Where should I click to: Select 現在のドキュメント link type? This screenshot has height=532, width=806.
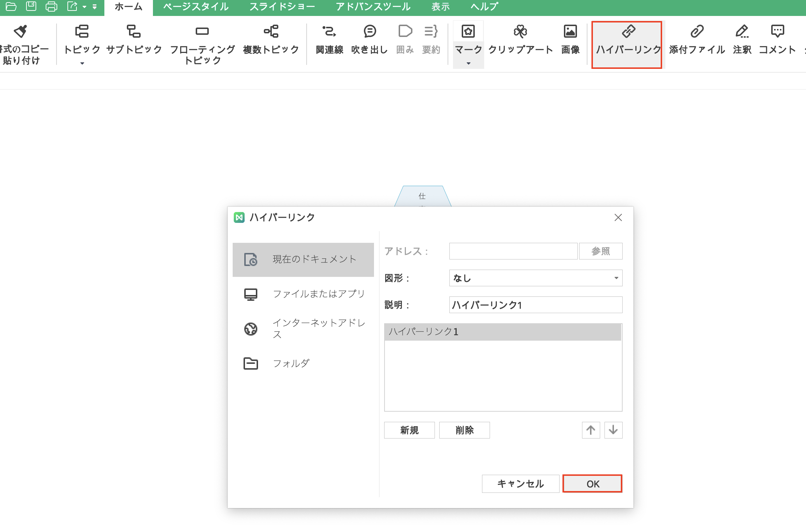click(303, 259)
